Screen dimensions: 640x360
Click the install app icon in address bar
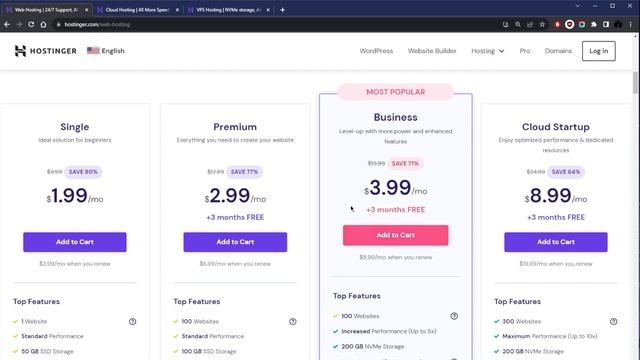click(505, 24)
